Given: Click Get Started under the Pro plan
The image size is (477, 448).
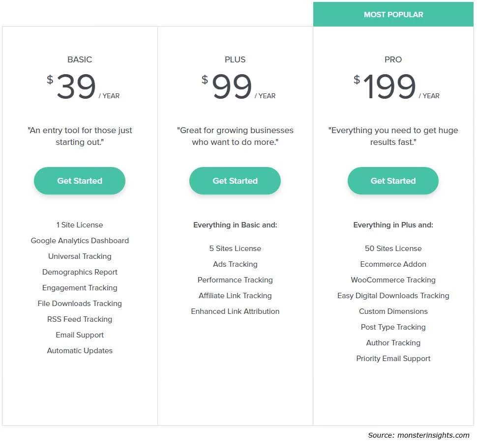Looking at the screenshot, I should (393, 181).
